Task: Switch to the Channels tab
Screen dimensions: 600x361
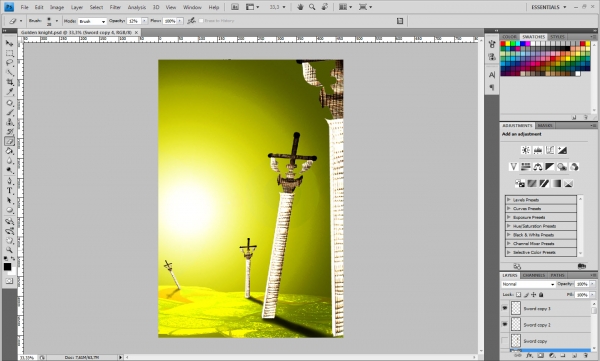Action: click(533, 275)
